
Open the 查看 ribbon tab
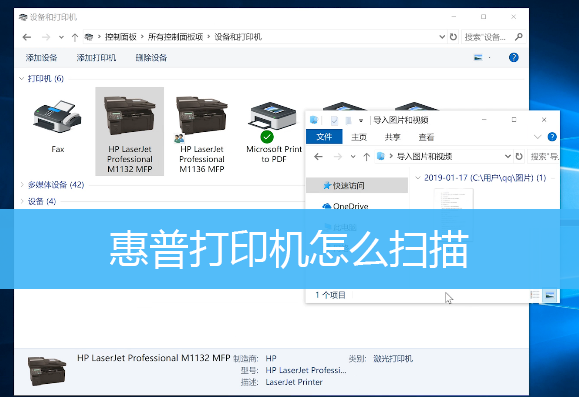click(426, 137)
